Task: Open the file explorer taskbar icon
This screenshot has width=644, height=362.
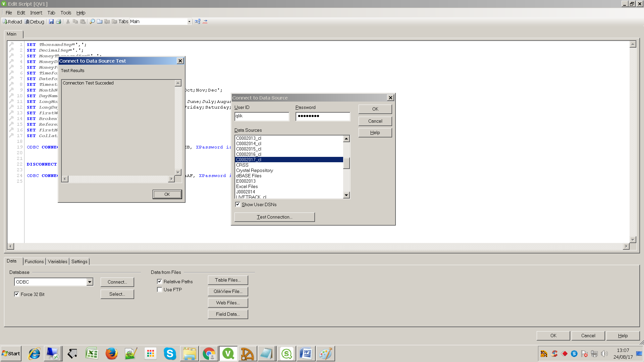Action: click(x=189, y=354)
